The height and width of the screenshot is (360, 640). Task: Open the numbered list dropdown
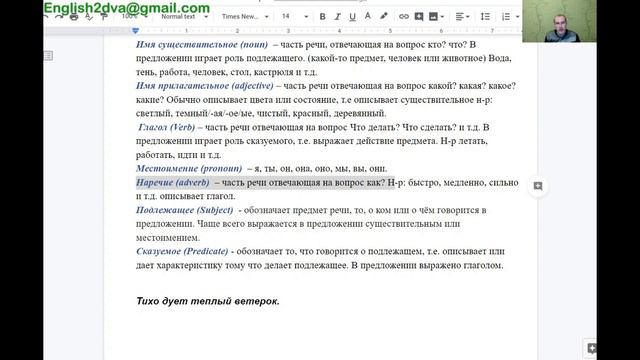click(x=510, y=17)
